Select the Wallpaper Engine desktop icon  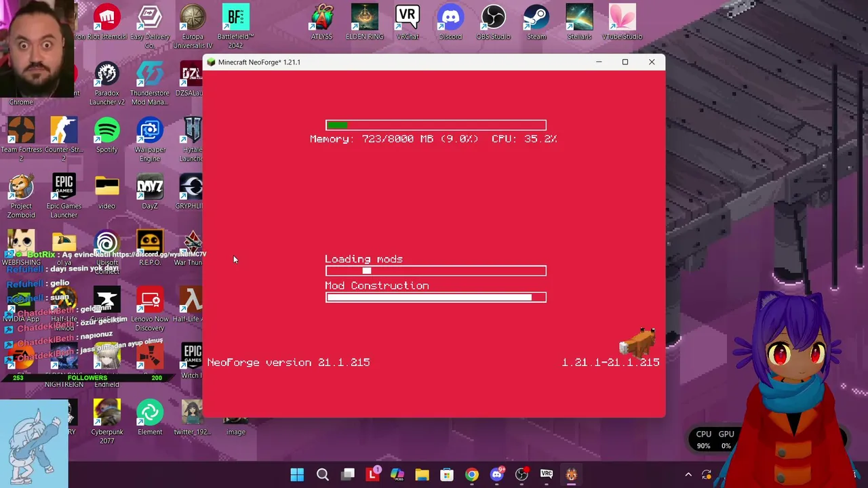150,139
